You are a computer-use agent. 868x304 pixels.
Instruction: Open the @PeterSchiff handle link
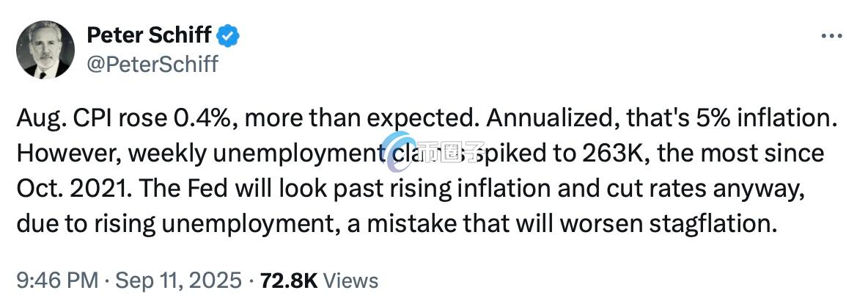pos(152,64)
